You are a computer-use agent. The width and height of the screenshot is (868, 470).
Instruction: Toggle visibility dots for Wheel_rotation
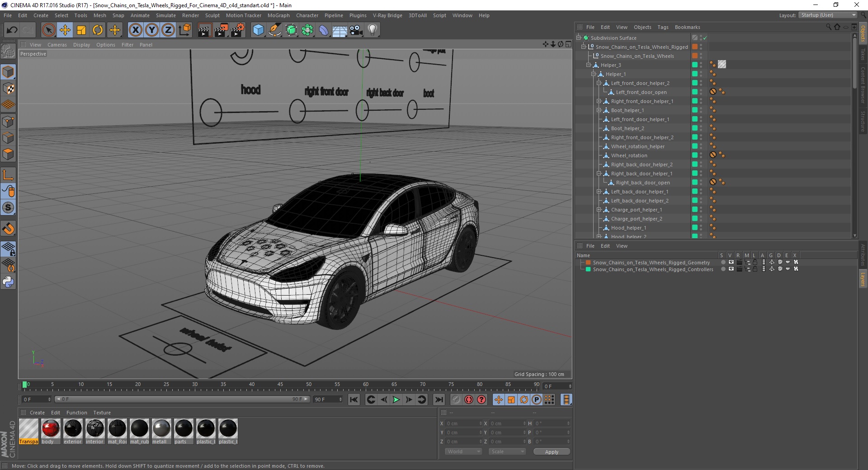701,155
